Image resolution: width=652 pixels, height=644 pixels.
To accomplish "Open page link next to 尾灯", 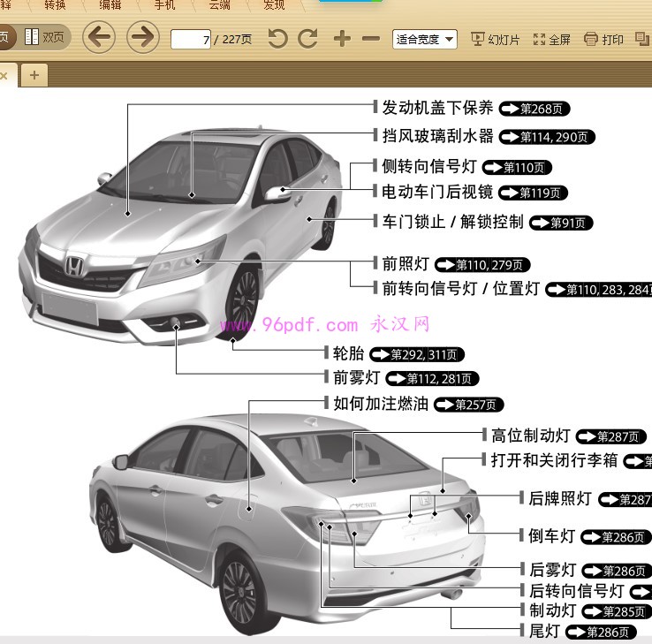I will 602,633.
